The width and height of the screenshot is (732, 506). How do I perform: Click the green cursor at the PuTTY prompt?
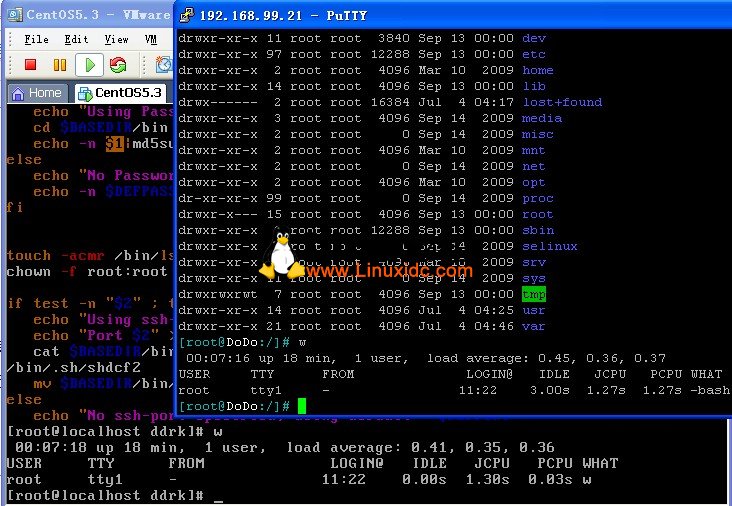pyautogui.click(x=302, y=406)
